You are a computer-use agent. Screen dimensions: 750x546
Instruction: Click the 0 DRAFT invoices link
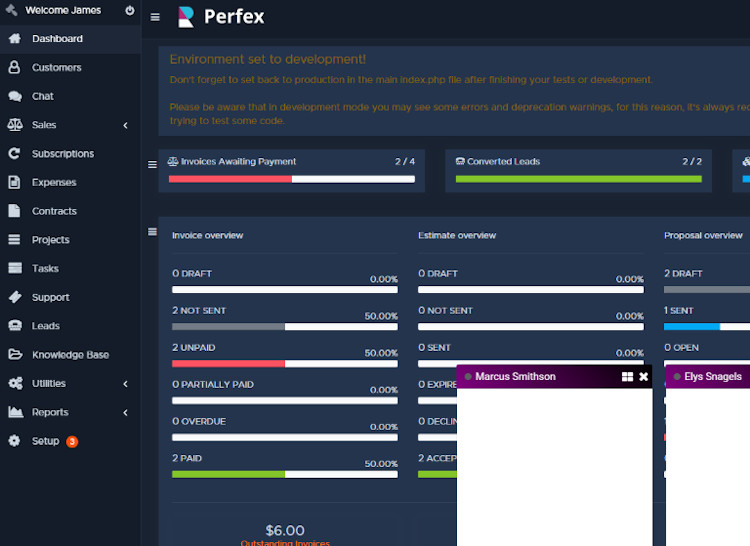point(192,273)
